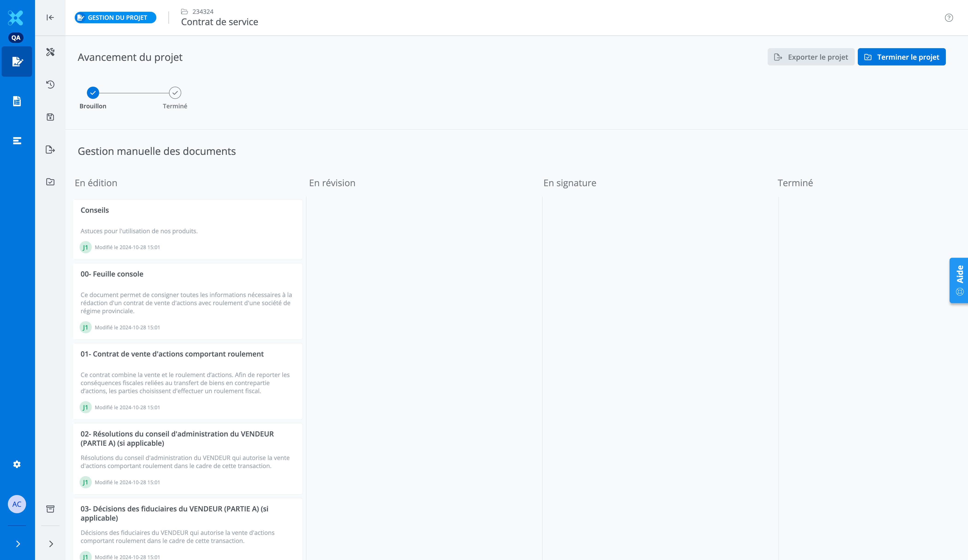Open the documents page icon in the blue sidebar
Viewport: 968px width, 560px height.
coord(17,101)
